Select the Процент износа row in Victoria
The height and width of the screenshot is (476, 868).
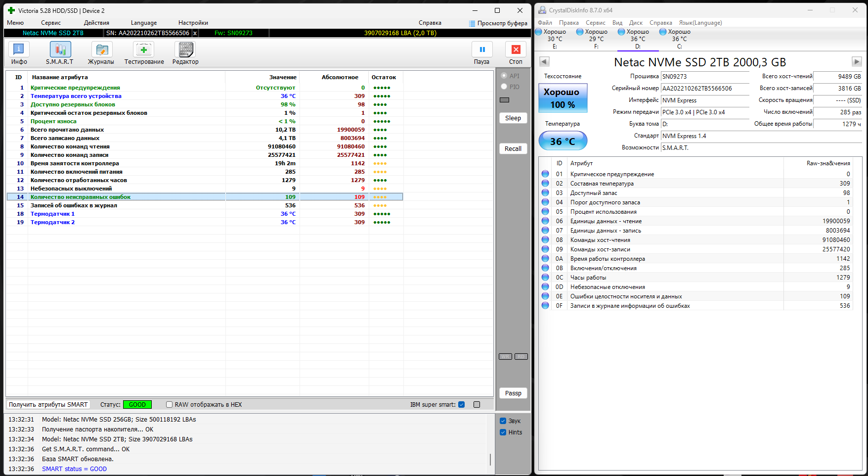205,121
